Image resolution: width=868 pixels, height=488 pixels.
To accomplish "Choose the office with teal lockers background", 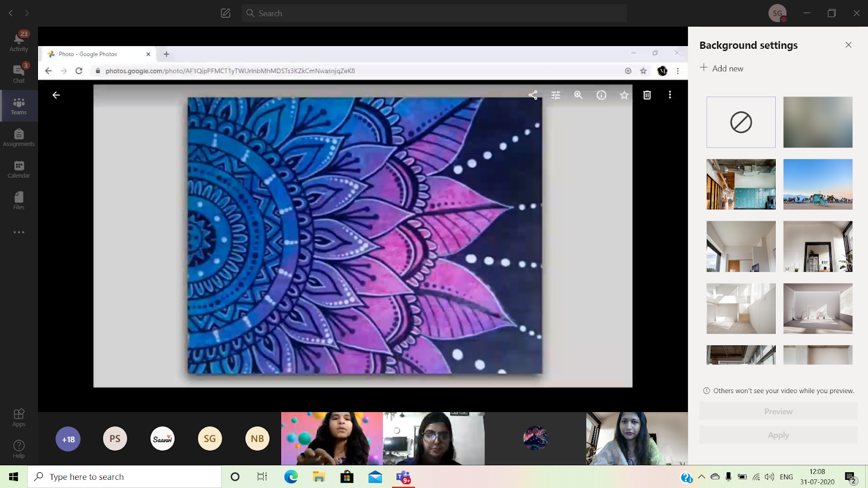I will pyautogui.click(x=741, y=184).
